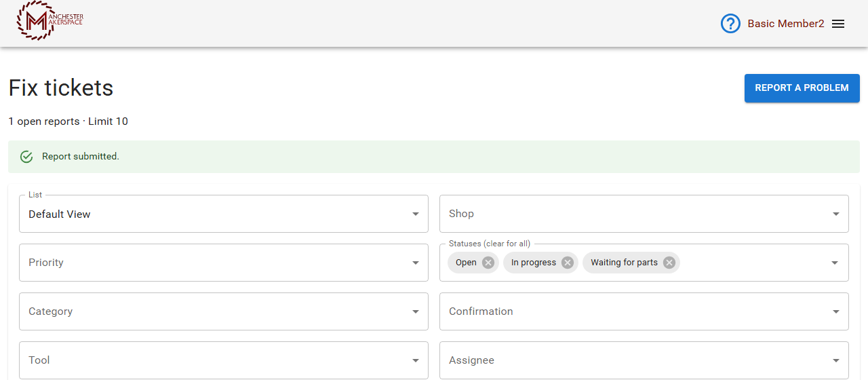Click the Report submitted message

point(81,157)
